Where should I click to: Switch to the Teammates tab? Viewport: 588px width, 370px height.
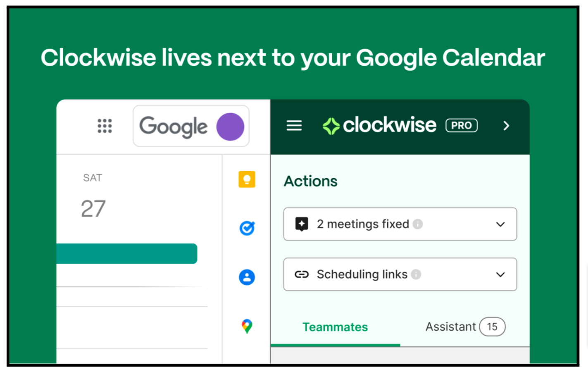335,327
